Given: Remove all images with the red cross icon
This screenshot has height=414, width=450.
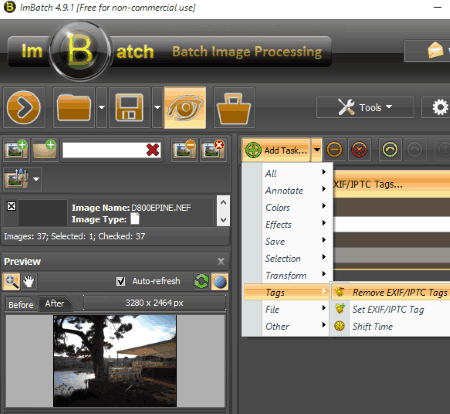Looking at the screenshot, I should pos(213,150).
